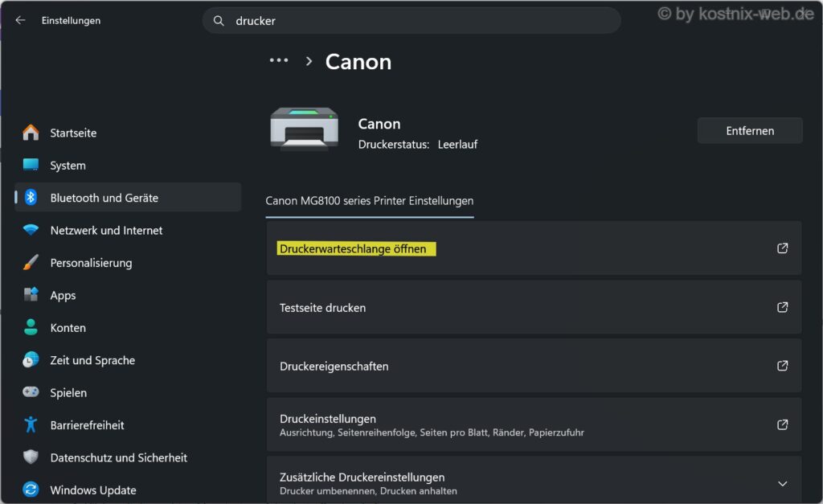Click the breadcrumb chevron before Canon
This screenshot has height=504, width=823.
[309, 61]
